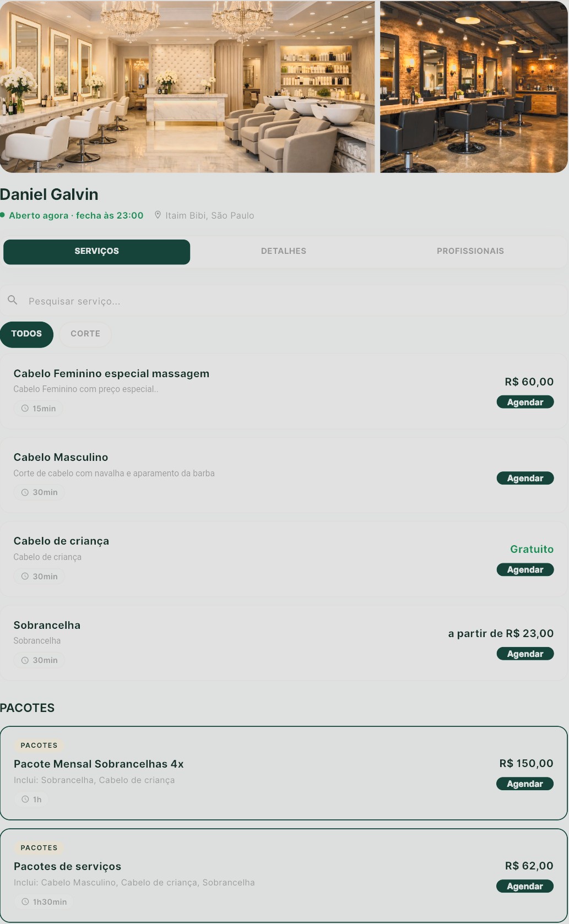Switch to the Detalhes tab
Screen dimensions: 569x924
click(284, 252)
